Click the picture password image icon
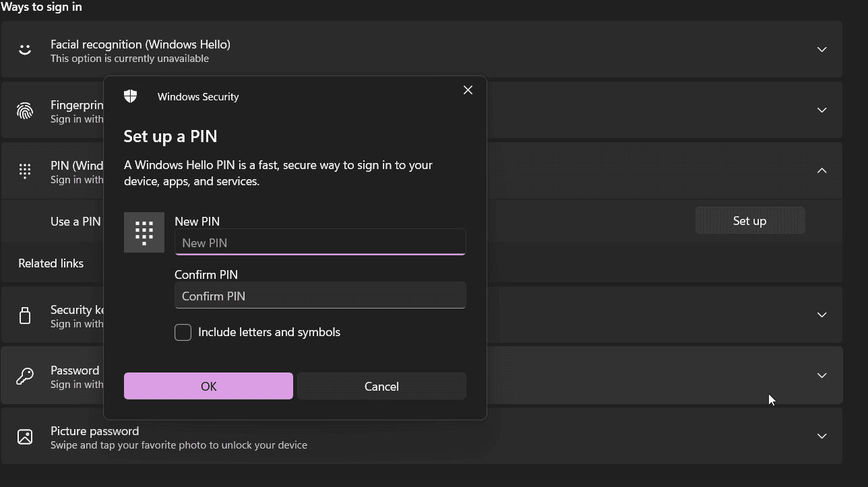The image size is (868, 487). 25,436
